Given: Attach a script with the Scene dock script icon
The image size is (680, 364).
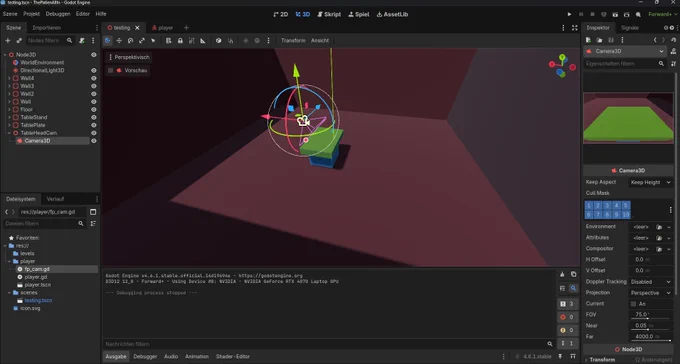Looking at the screenshot, I should (x=82, y=40).
